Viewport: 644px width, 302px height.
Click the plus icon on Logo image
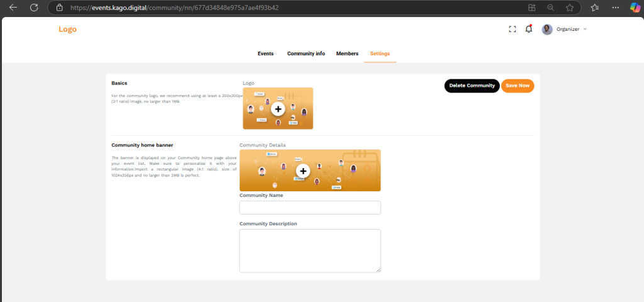[x=278, y=109]
